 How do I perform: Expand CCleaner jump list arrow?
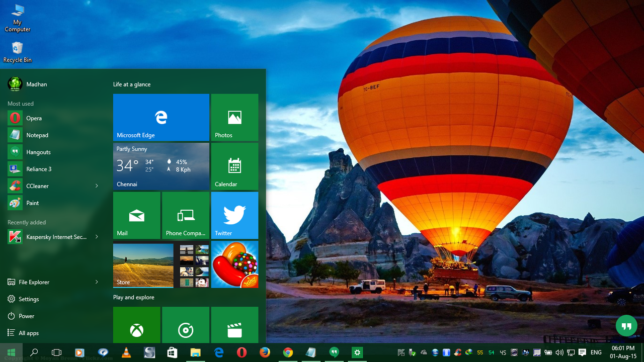(97, 186)
